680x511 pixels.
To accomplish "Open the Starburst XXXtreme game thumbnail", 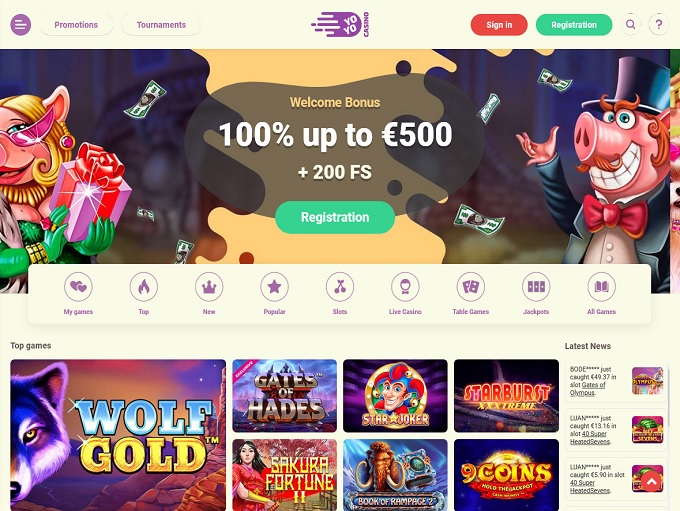I will (507, 396).
